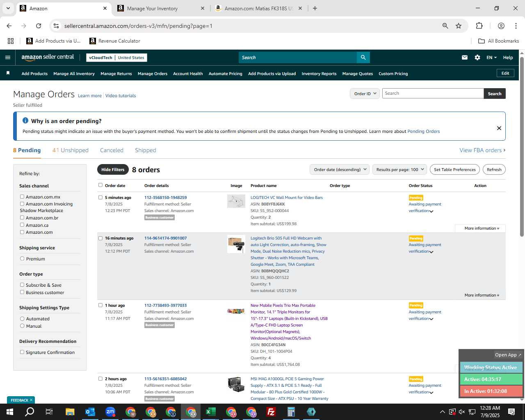
Task: Check the Signature Confirmation filter
Action: click(x=22, y=352)
